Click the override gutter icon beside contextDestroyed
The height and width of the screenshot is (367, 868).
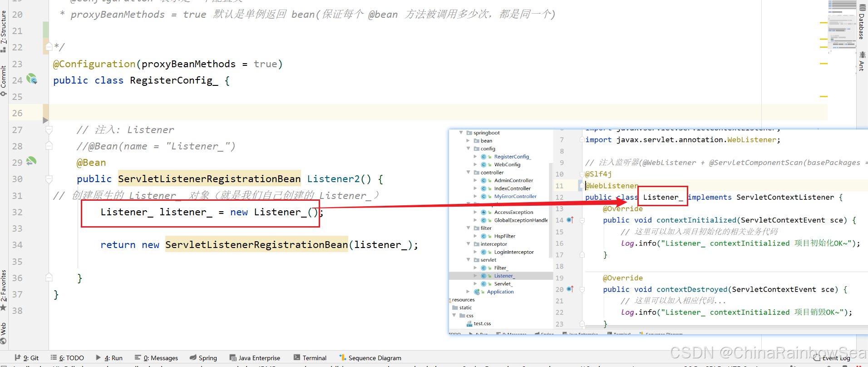pyautogui.click(x=570, y=289)
